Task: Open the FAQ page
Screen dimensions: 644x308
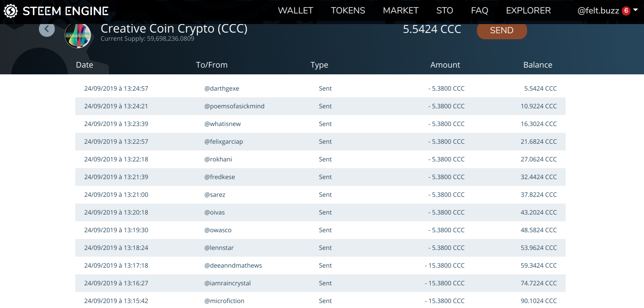Action: click(x=480, y=11)
